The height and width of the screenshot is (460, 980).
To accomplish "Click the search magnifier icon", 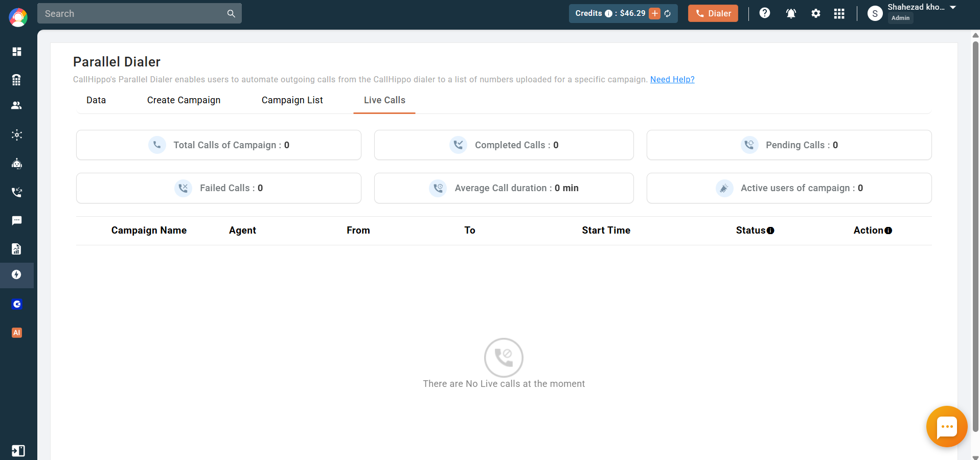I will pos(231,13).
